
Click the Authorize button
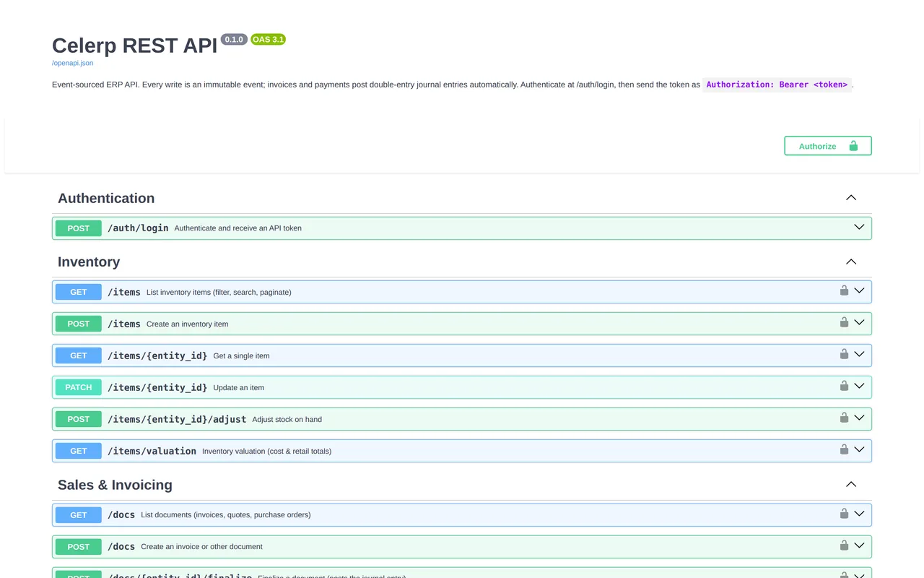[x=828, y=146]
